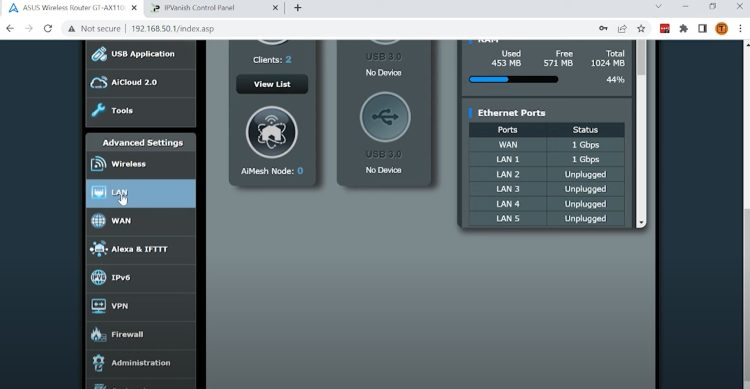Image resolution: width=750 pixels, height=389 pixels.
Task: Click the LAN 3 port row
Action: [546, 189]
